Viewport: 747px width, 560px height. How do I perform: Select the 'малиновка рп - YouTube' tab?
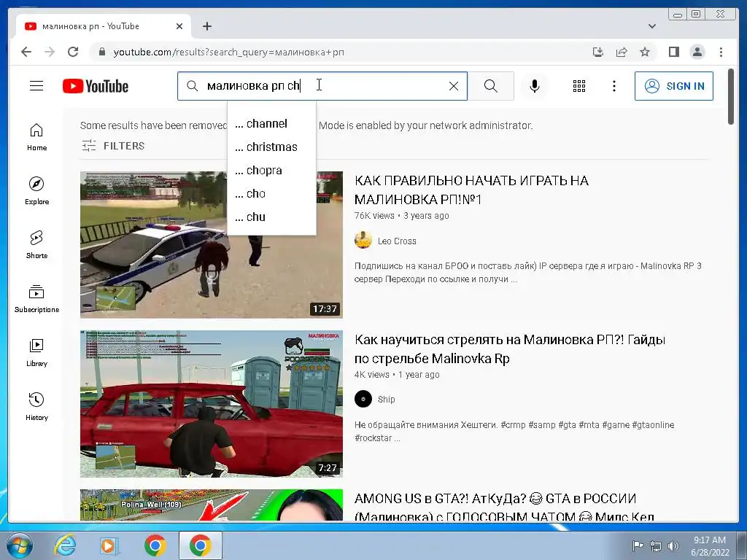click(103, 26)
